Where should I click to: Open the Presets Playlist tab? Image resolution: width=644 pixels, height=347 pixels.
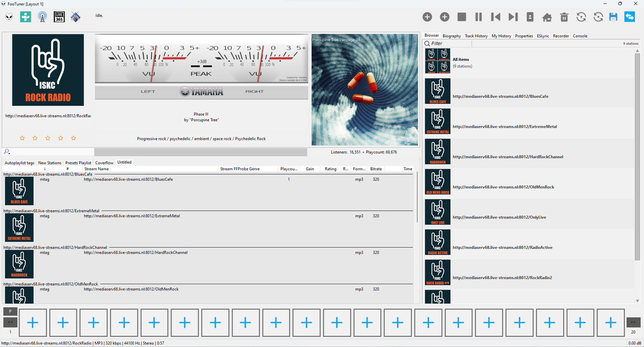click(78, 163)
